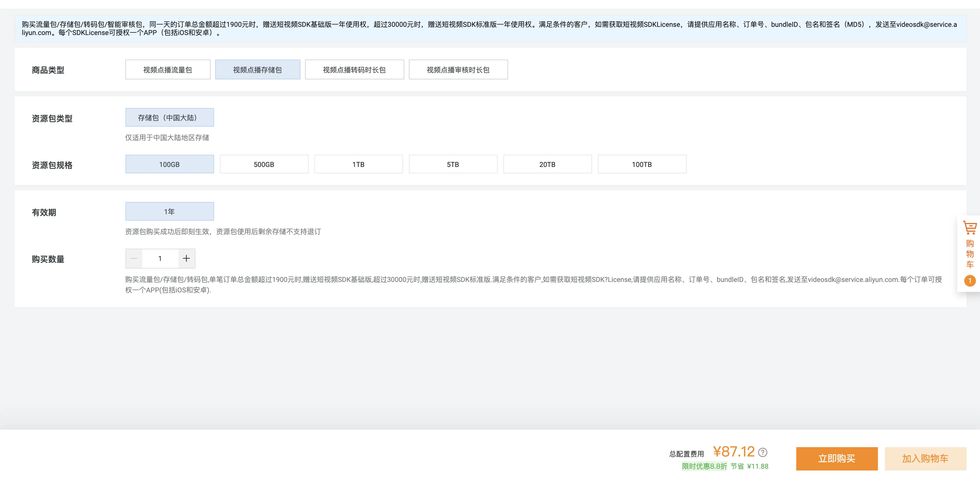Choose 存储包（中国大陆）resource type
This screenshot has height=488, width=980.
pos(170,117)
